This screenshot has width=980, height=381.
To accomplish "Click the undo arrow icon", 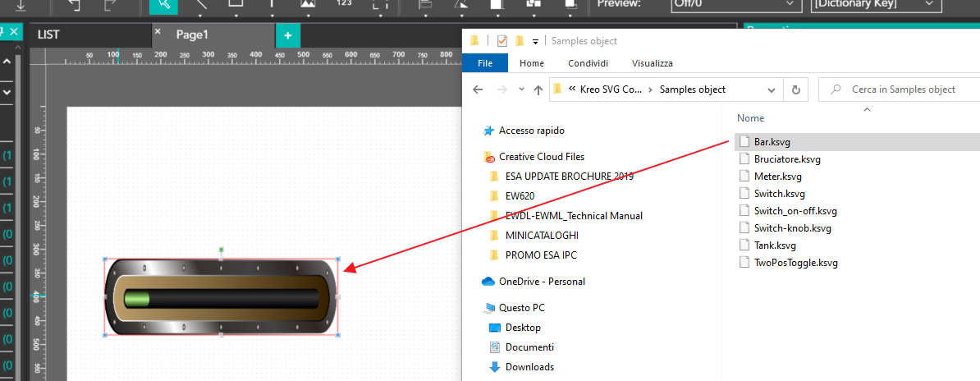I will (74, 6).
